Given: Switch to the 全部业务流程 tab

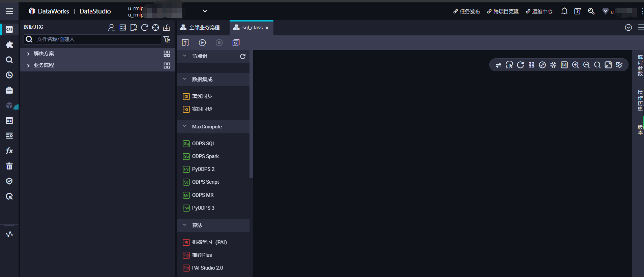Looking at the screenshot, I should point(200,28).
